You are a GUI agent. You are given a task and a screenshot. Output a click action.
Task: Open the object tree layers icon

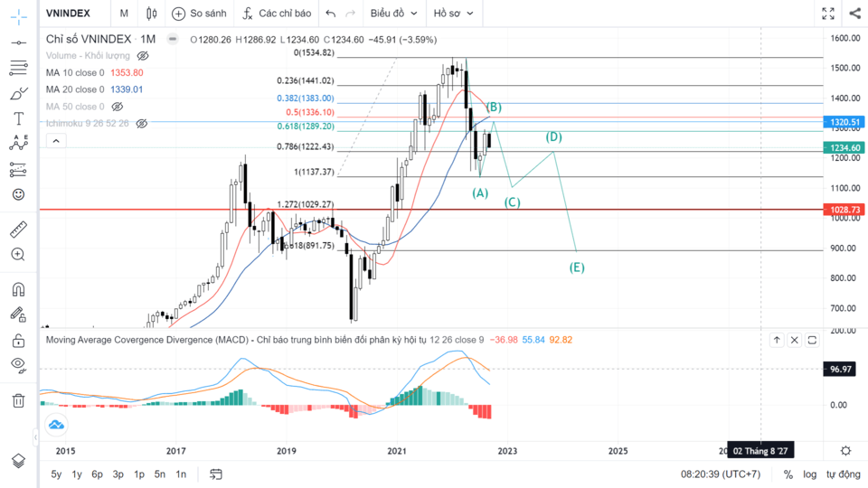click(x=18, y=460)
